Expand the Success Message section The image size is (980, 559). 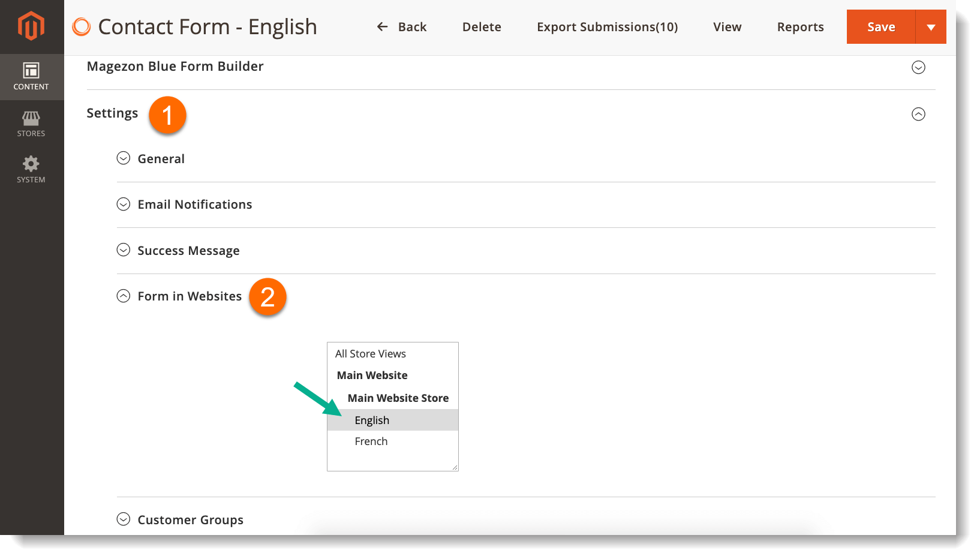click(x=123, y=250)
